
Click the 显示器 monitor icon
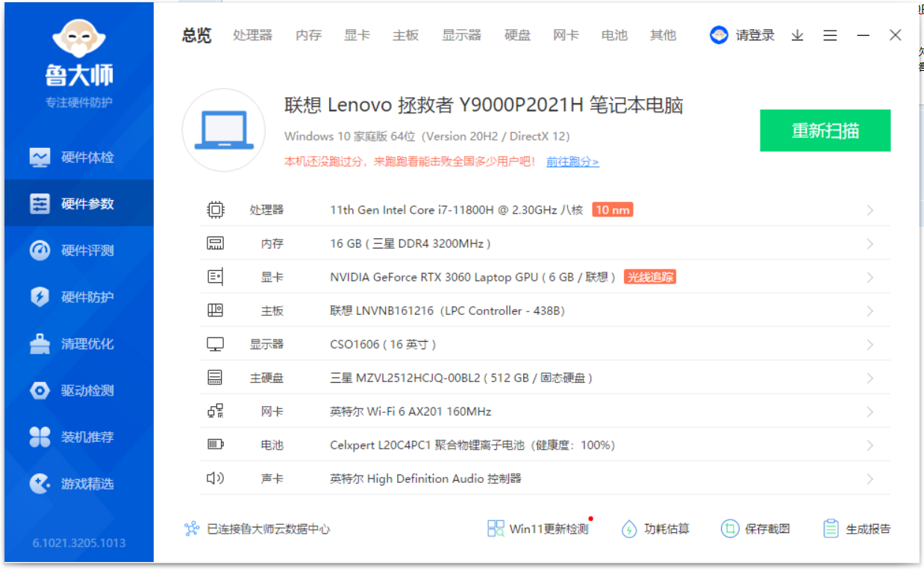coord(215,344)
